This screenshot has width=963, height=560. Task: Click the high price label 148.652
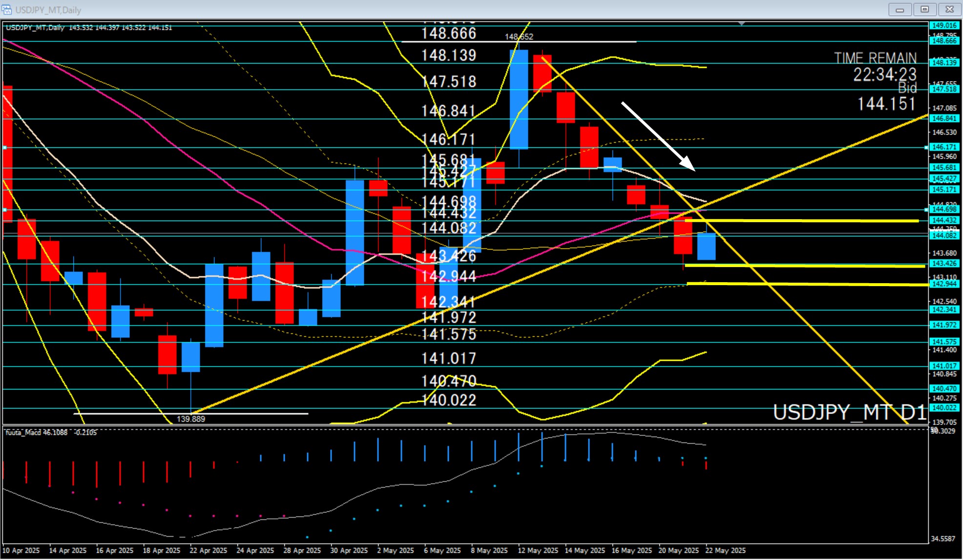pos(519,37)
